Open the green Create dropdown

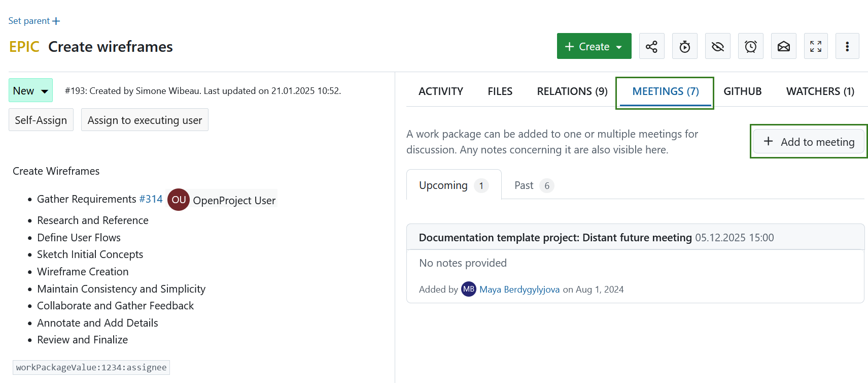594,46
